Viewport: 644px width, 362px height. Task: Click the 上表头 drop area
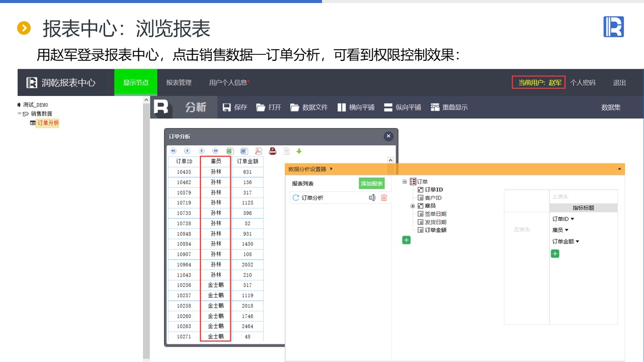[583, 197]
